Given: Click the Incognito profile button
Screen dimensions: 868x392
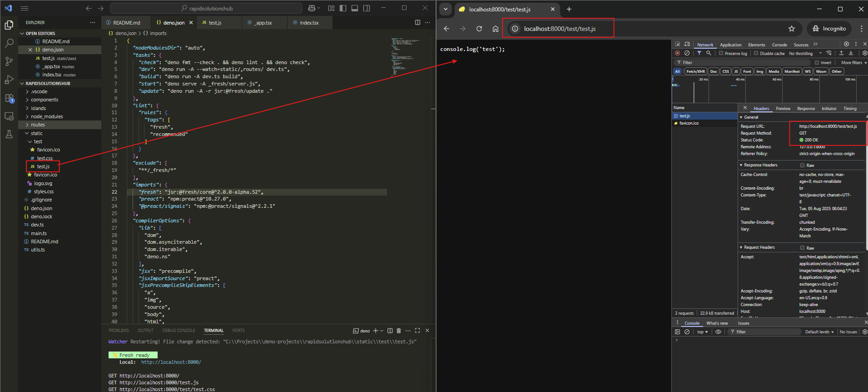Looking at the screenshot, I should point(829,29).
